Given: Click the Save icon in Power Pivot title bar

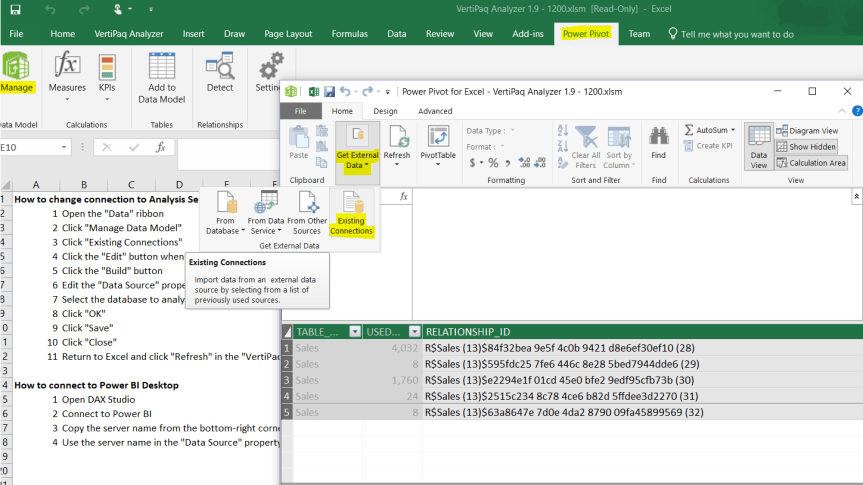Looking at the screenshot, I should click(329, 91).
